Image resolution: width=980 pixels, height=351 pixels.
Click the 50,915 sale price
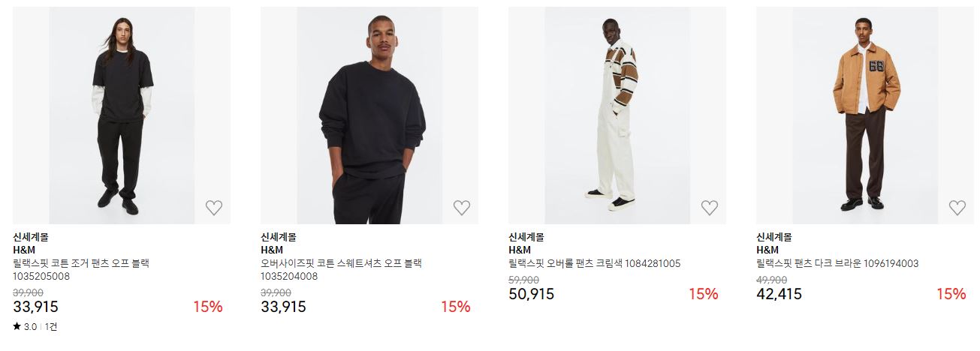531,294
